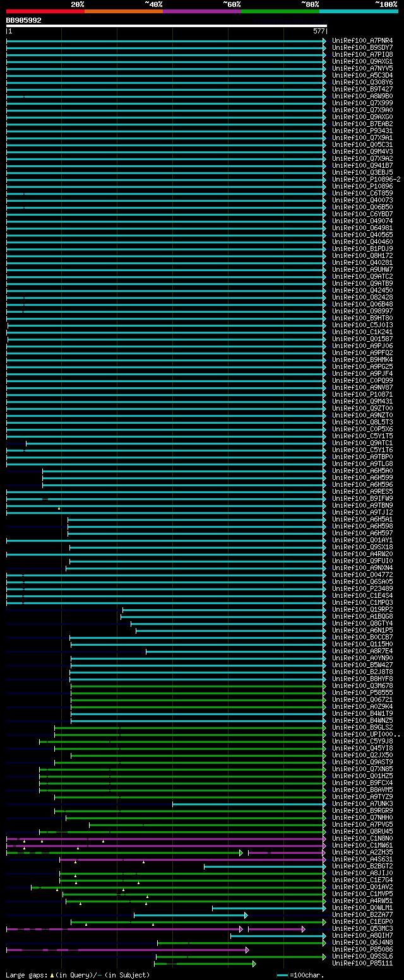Click the UniRef100_P23489 entry

point(362,589)
